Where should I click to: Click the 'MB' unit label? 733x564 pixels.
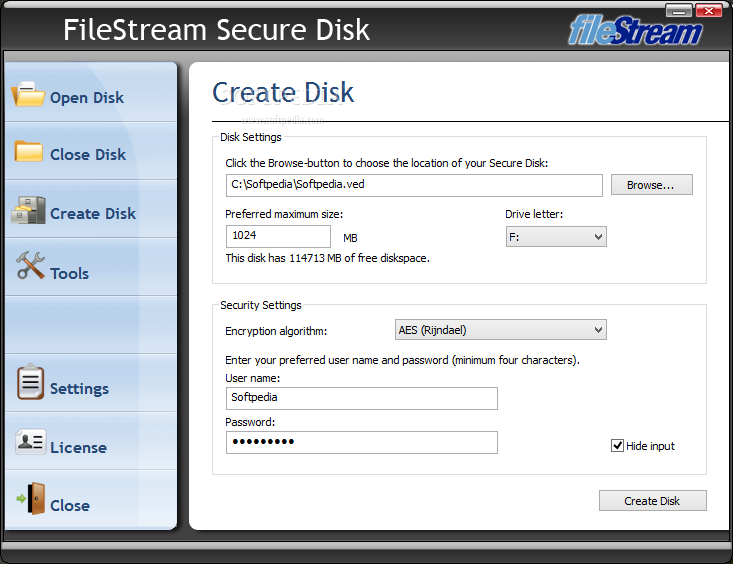(x=350, y=238)
